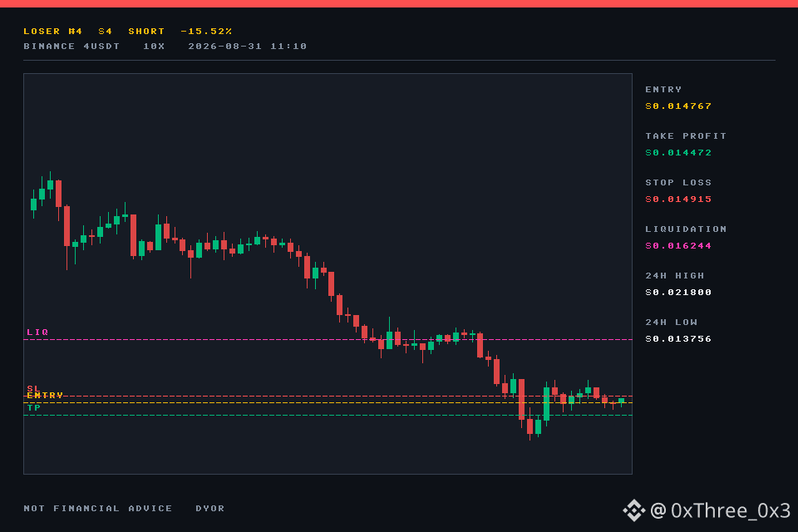Click the $4 ticker symbol in header

point(106,32)
